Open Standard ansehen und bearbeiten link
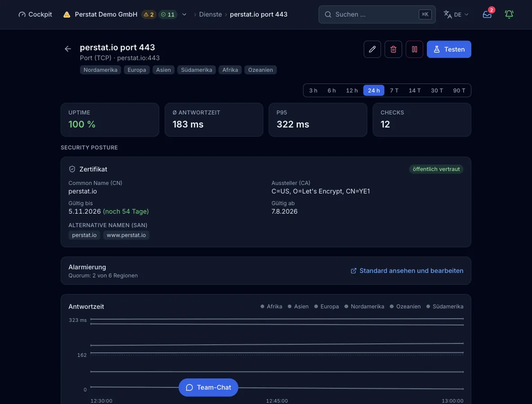The width and height of the screenshot is (532, 404). pos(407,271)
